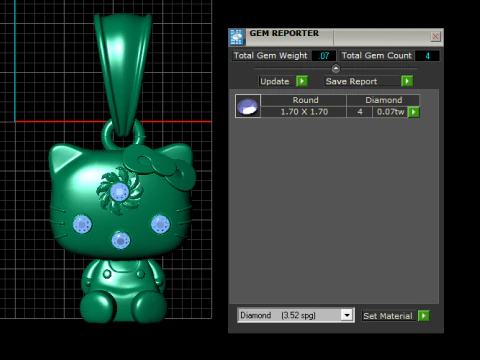The width and height of the screenshot is (480, 360).
Task: Select the gem in the flower setting
Action: (x=119, y=192)
